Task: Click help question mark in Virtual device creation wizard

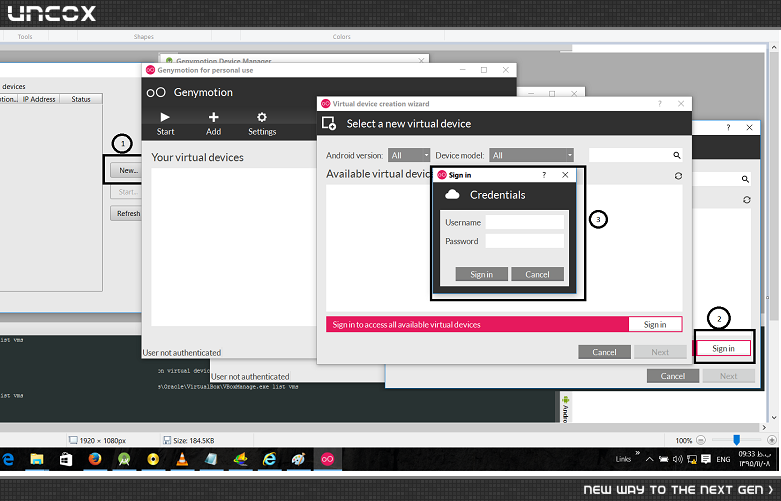Action: pyautogui.click(x=659, y=104)
